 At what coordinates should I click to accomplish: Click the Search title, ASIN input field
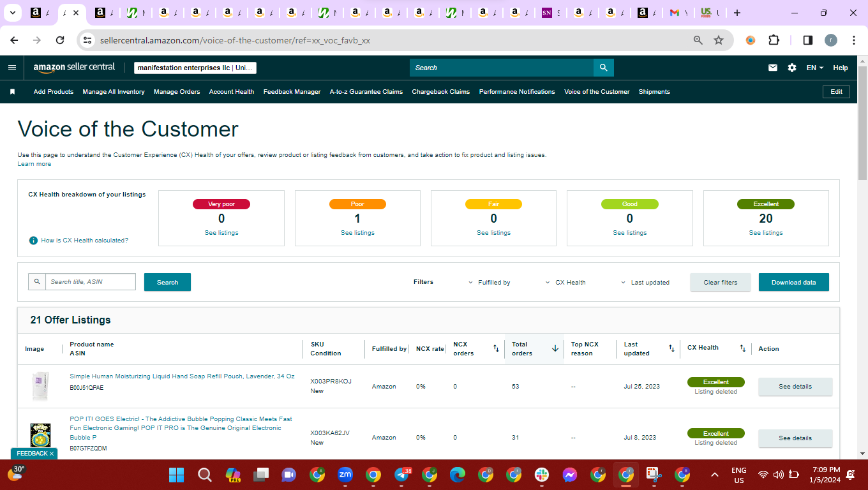[x=90, y=282]
